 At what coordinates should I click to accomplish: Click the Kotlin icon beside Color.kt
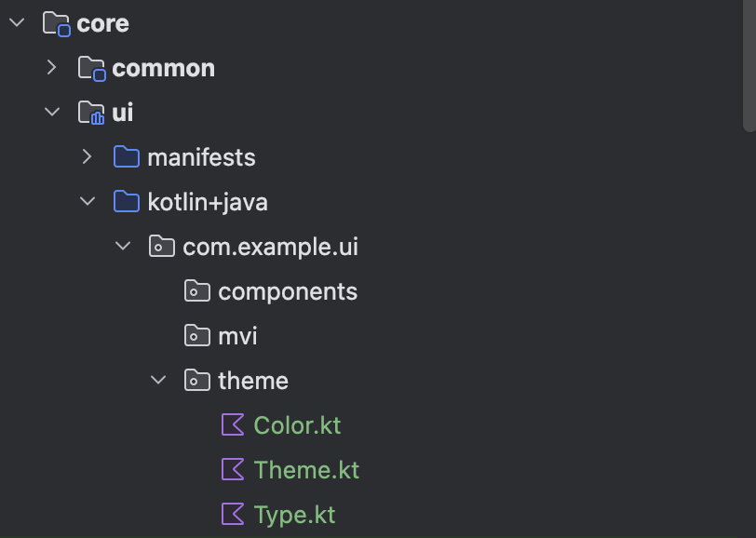[232, 425]
